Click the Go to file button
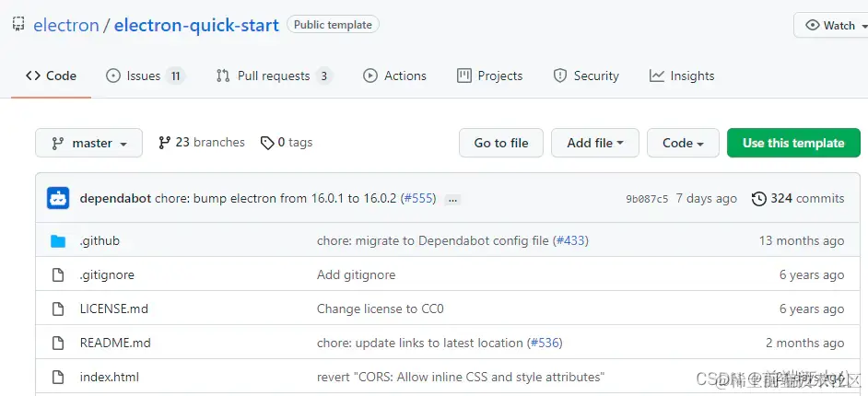This screenshot has height=396, width=868. pos(501,143)
